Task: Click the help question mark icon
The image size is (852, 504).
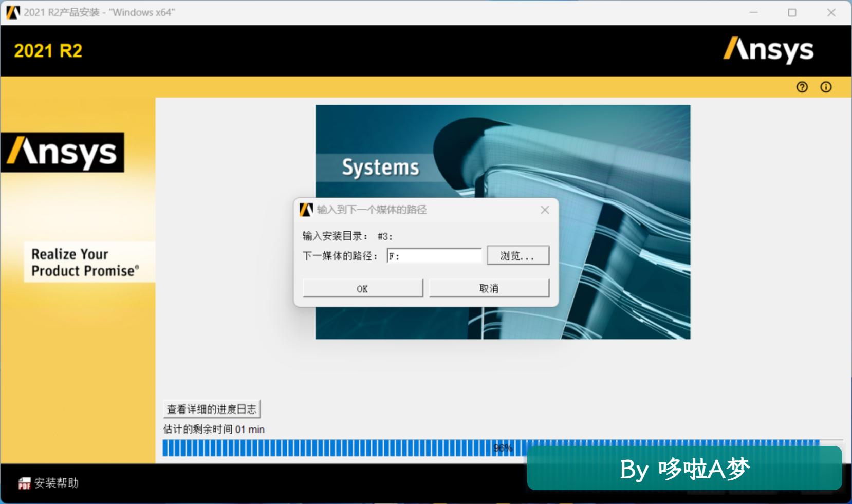Action: pos(802,87)
